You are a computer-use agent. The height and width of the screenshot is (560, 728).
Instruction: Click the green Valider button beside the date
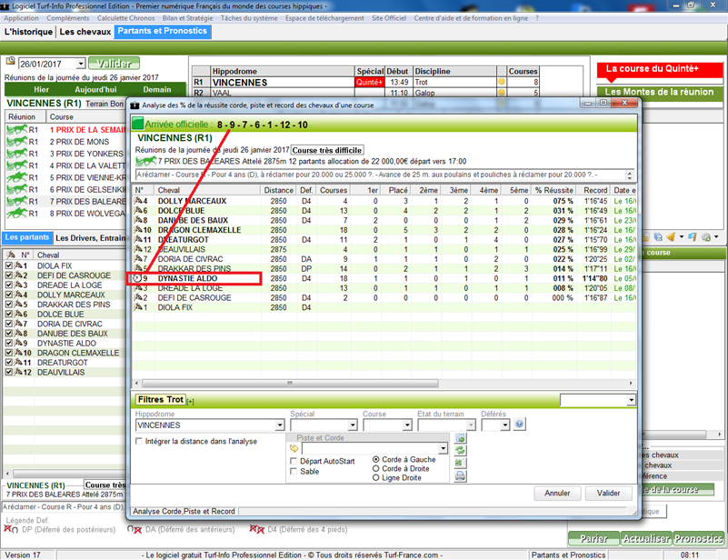(x=114, y=64)
